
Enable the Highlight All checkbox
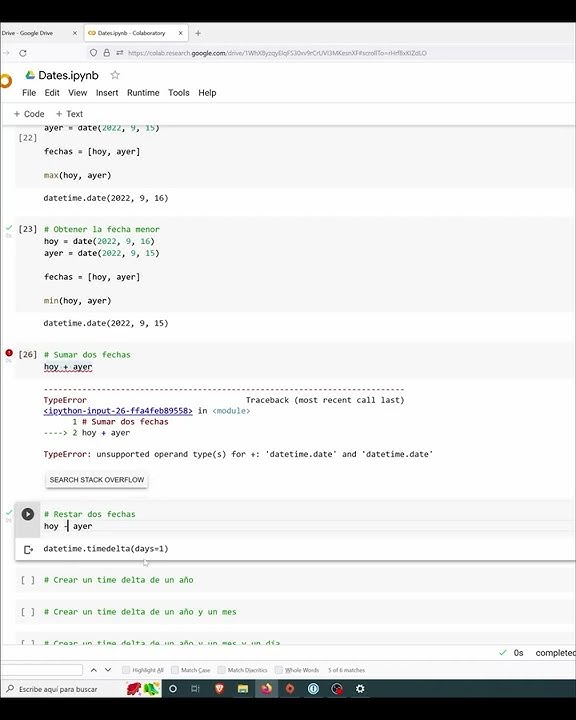click(x=126, y=670)
